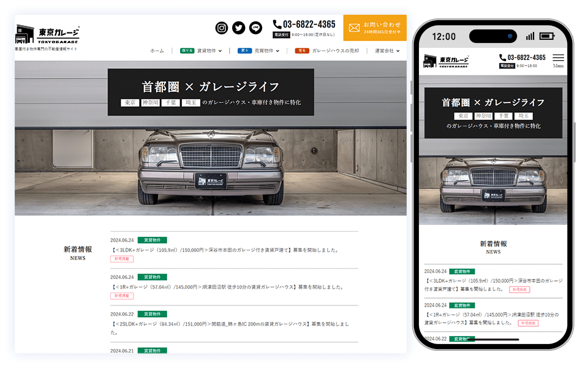Open the Twitter icon in the header
Screen dimensions: 588x368
pyautogui.click(x=238, y=27)
